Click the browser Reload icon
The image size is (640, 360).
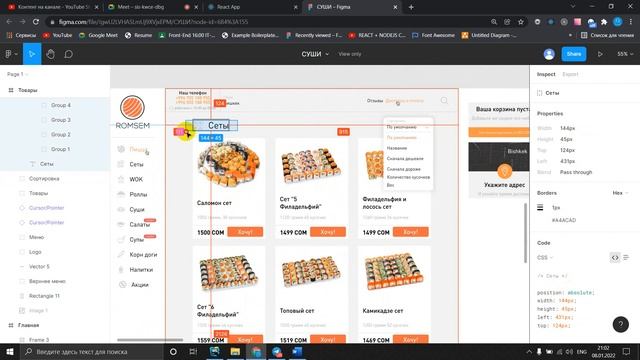(36, 22)
